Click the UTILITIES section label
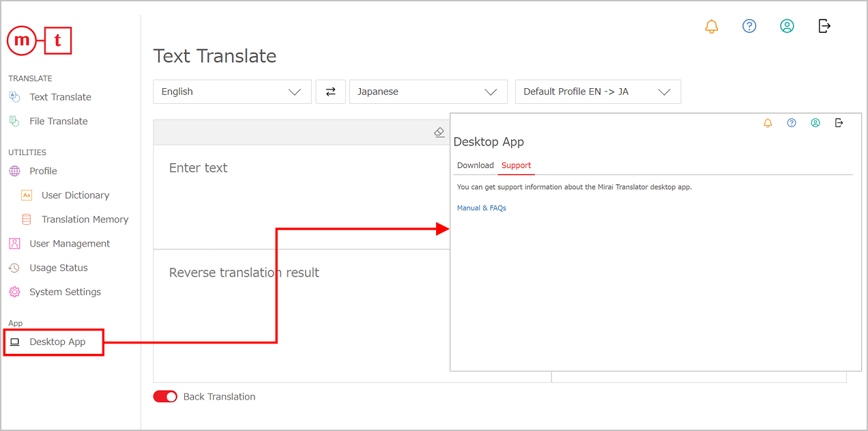 [x=27, y=152]
